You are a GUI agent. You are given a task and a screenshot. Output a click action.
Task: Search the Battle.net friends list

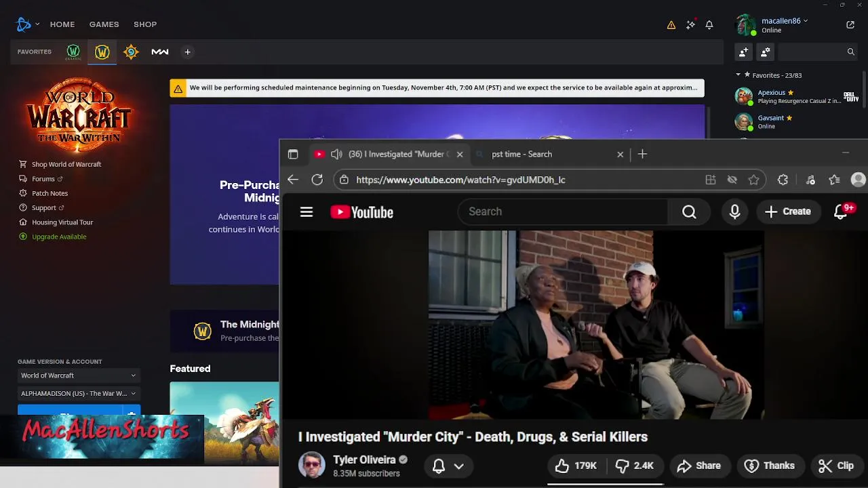818,52
